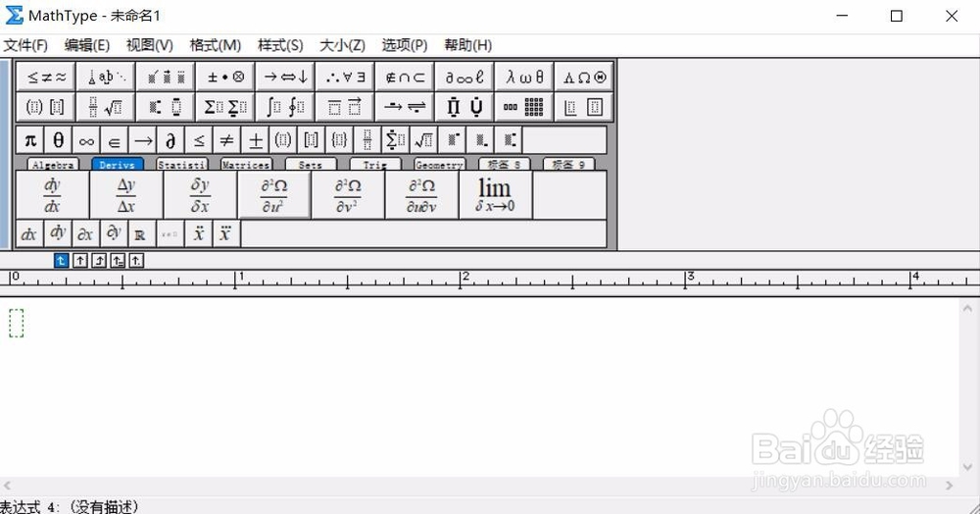The width and height of the screenshot is (980, 514).
Task: Open subscript and superscript templates palette
Action: (165, 107)
